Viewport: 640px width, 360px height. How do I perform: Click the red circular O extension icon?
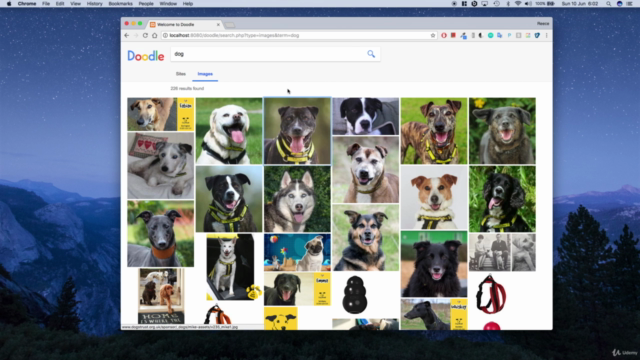coord(444,36)
